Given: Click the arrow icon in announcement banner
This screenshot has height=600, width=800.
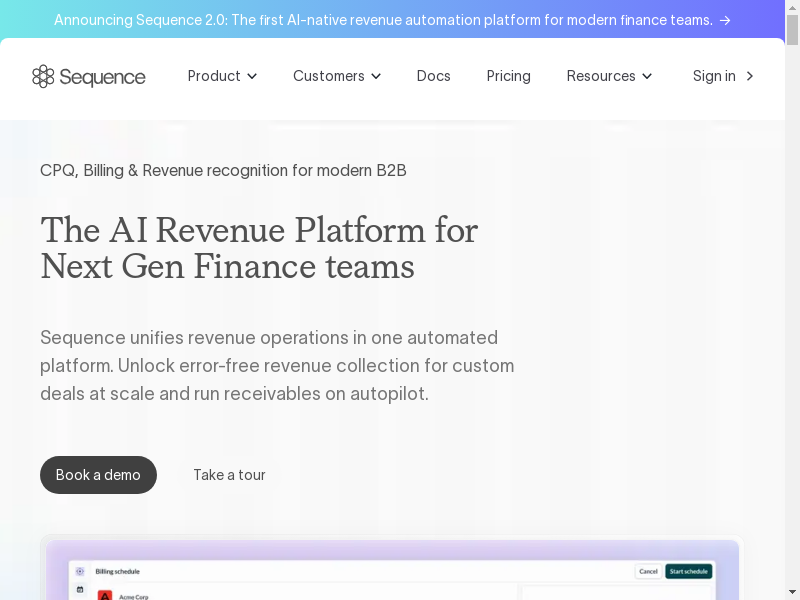Looking at the screenshot, I should pos(725,20).
